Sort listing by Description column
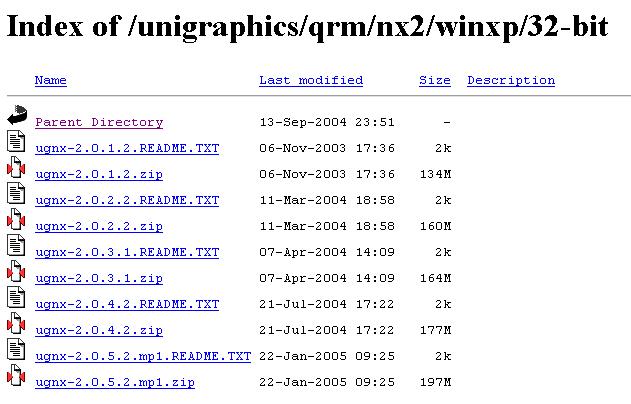631x404 pixels. coord(511,80)
